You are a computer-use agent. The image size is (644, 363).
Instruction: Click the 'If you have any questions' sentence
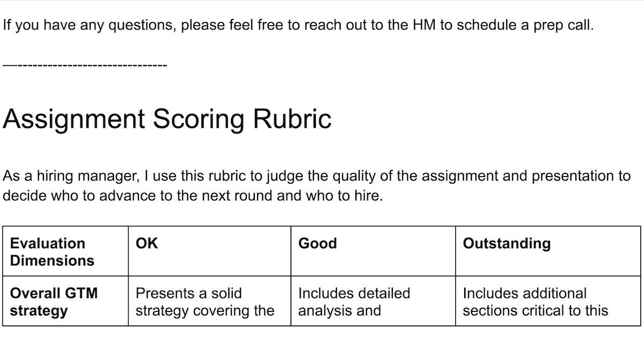[298, 26]
